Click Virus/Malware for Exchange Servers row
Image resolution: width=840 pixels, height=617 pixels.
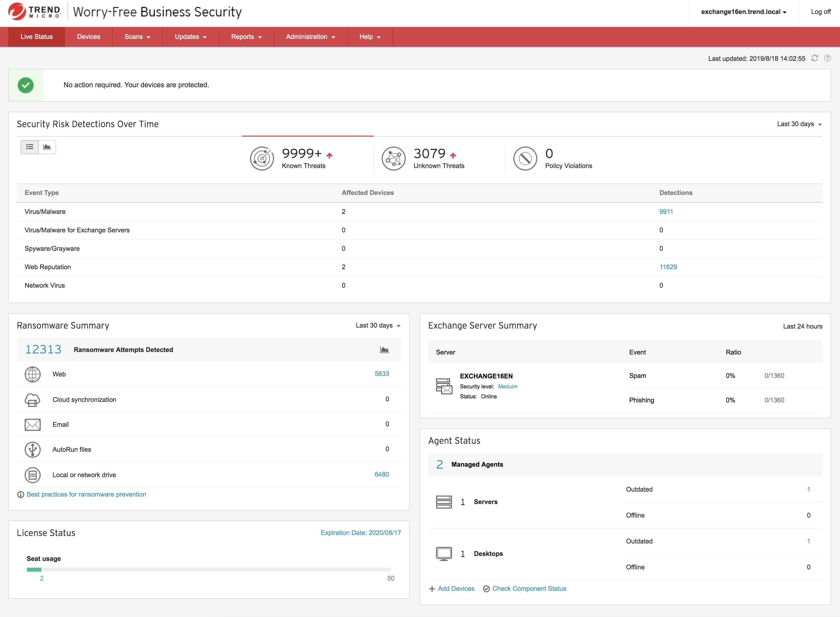[x=419, y=230]
